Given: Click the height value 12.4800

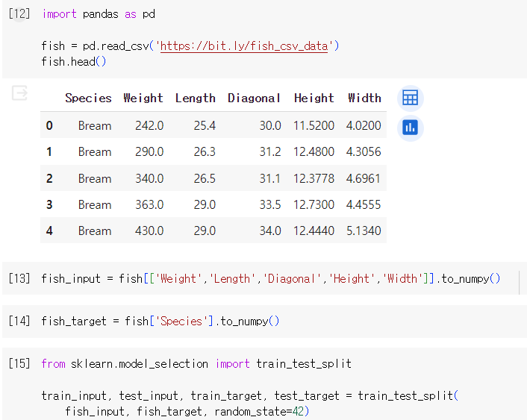Looking at the screenshot, I should pyautogui.click(x=314, y=152).
